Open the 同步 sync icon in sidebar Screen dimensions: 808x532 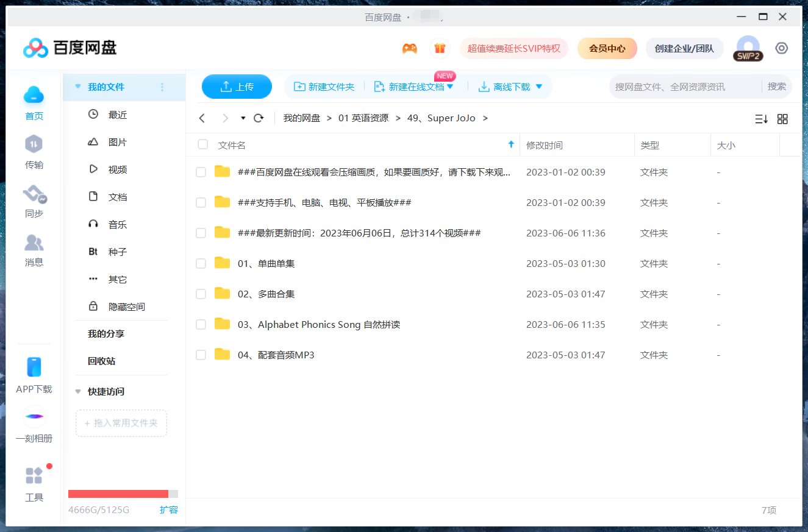click(x=34, y=194)
